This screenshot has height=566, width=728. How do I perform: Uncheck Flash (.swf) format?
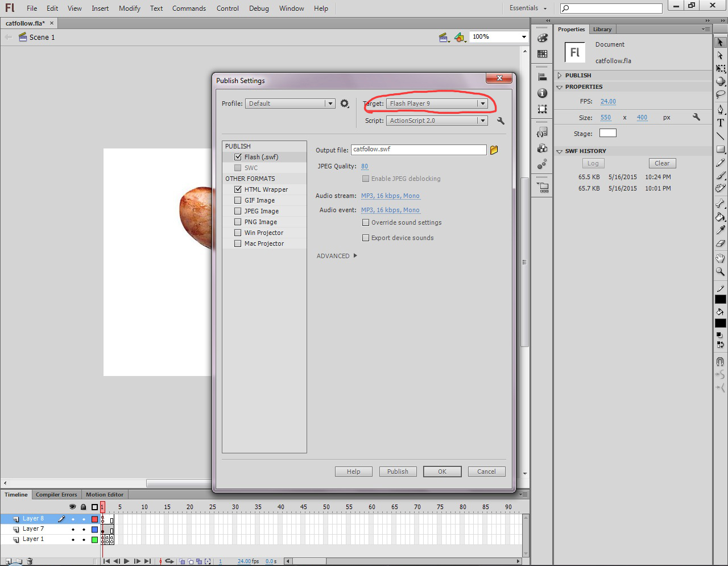pyautogui.click(x=238, y=157)
